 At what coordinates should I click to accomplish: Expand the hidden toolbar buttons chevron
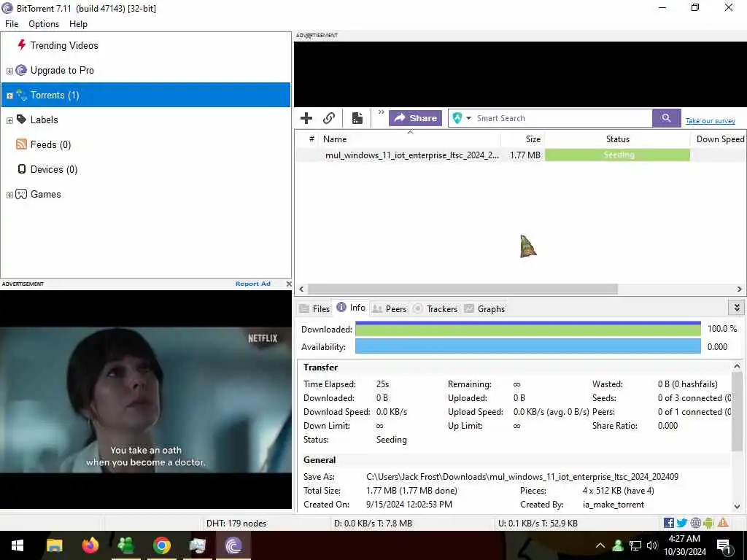(381, 112)
